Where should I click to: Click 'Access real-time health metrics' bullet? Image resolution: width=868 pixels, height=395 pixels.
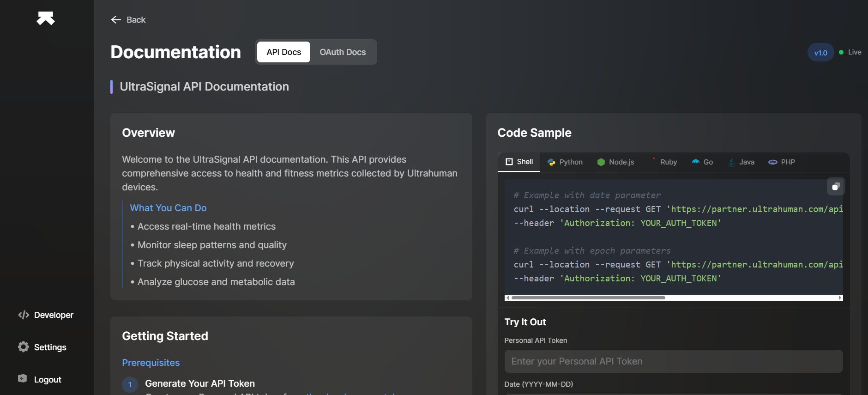tap(206, 226)
